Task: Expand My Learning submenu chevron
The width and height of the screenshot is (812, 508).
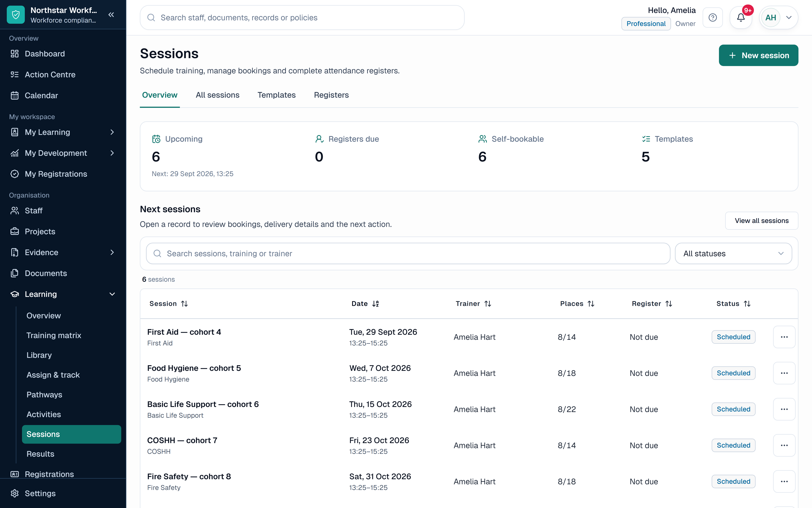Action: pyautogui.click(x=112, y=132)
